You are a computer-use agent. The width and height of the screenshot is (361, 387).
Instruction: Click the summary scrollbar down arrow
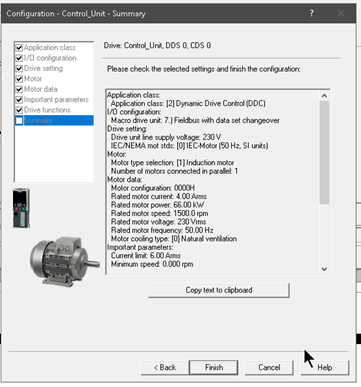pos(324,269)
